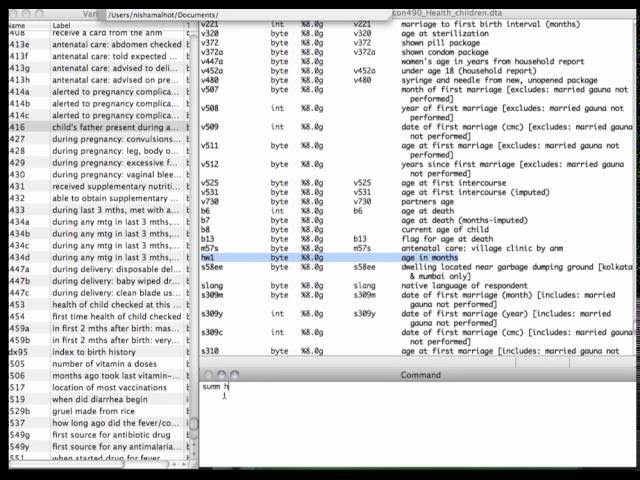Select variable 434d in Variables list
640x480 pixels.
[99, 258]
